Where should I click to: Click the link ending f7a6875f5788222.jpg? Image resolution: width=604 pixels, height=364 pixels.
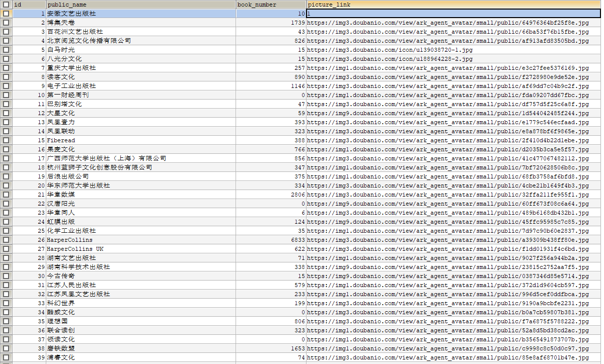pos(454,321)
